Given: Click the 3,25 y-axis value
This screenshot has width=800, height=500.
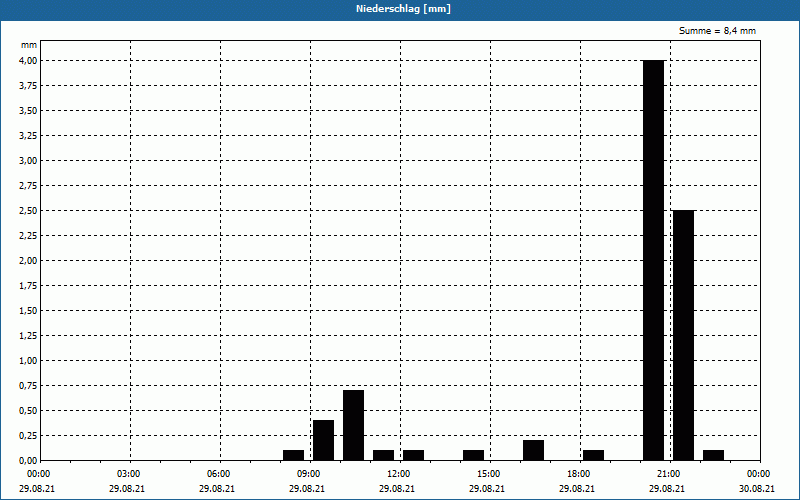Looking at the screenshot, I should (28, 136).
